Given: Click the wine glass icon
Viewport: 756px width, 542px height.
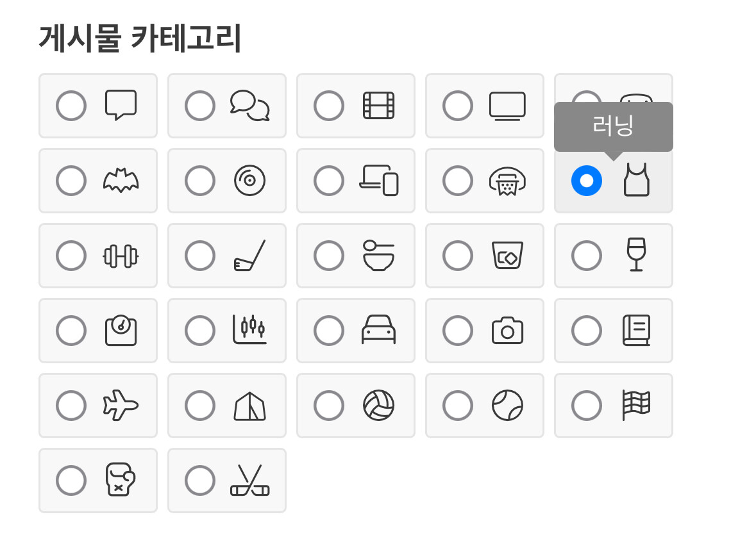Looking at the screenshot, I should (x=636, y=255).
